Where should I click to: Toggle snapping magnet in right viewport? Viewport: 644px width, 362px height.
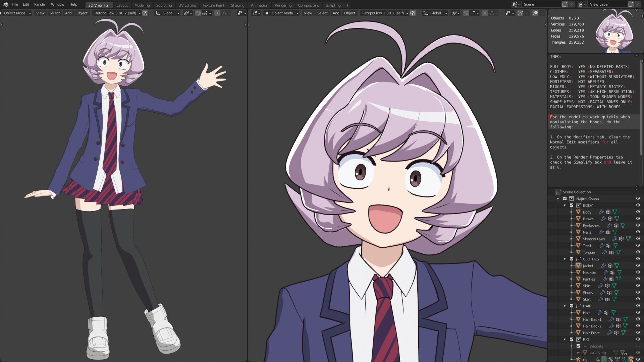(x=466, y=13)
